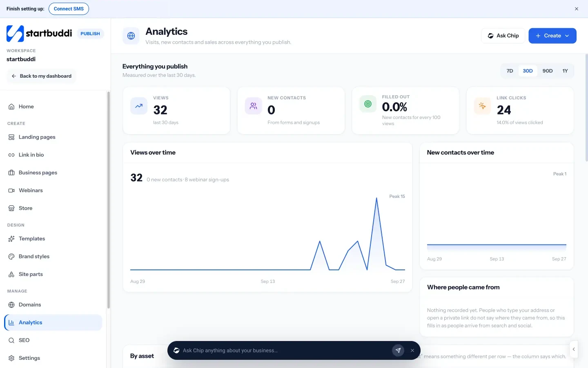
Task: Click the sidebar vertical scrollbar
Action: [108, 200]
